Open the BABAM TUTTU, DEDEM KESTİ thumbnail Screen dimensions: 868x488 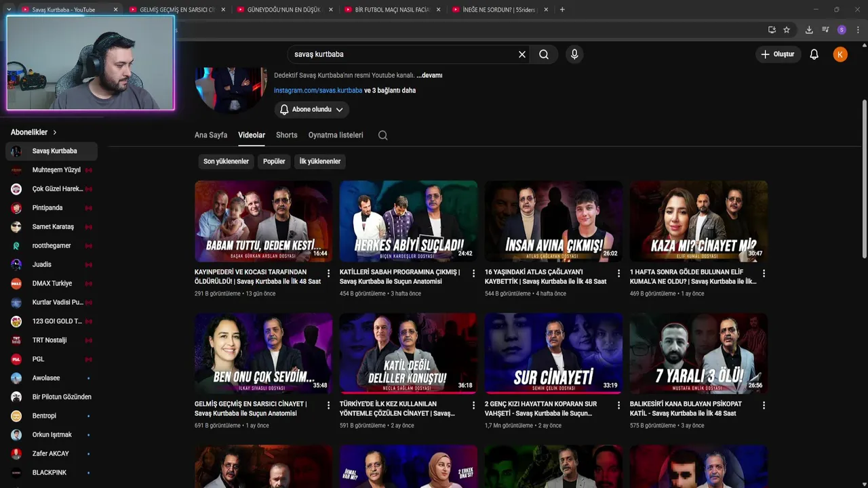263,221
